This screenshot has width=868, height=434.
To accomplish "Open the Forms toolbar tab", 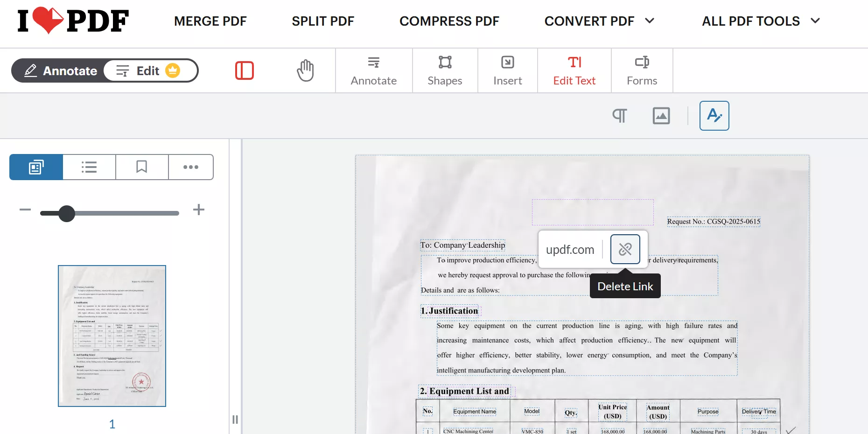I will pyautogui.click(x=642, y=71).
